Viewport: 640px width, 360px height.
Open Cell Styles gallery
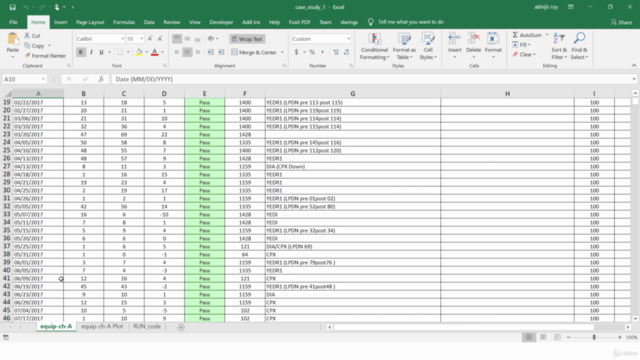pos(428,46)
